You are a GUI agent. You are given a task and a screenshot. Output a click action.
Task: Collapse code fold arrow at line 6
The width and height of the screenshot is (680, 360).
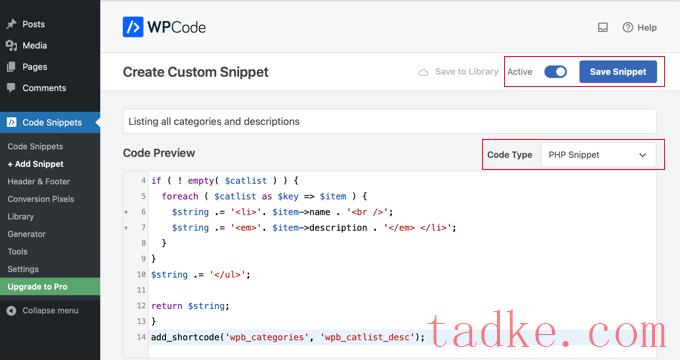coord(126,213)
